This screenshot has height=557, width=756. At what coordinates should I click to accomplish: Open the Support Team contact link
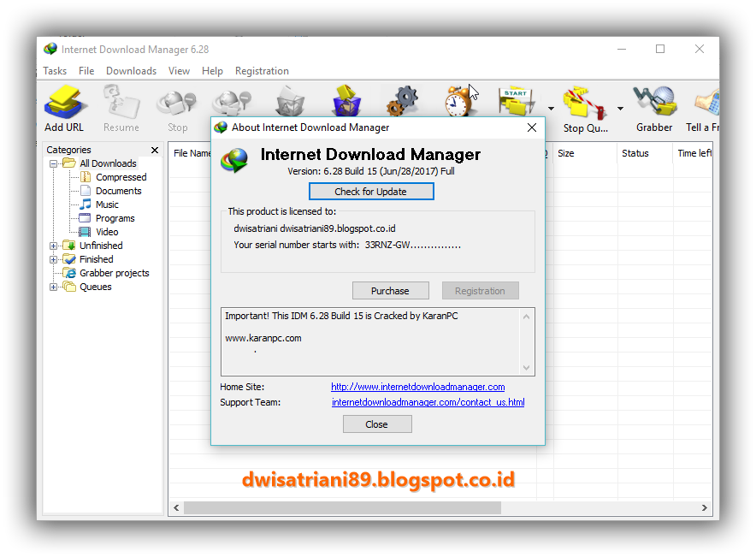click(428, 402)
